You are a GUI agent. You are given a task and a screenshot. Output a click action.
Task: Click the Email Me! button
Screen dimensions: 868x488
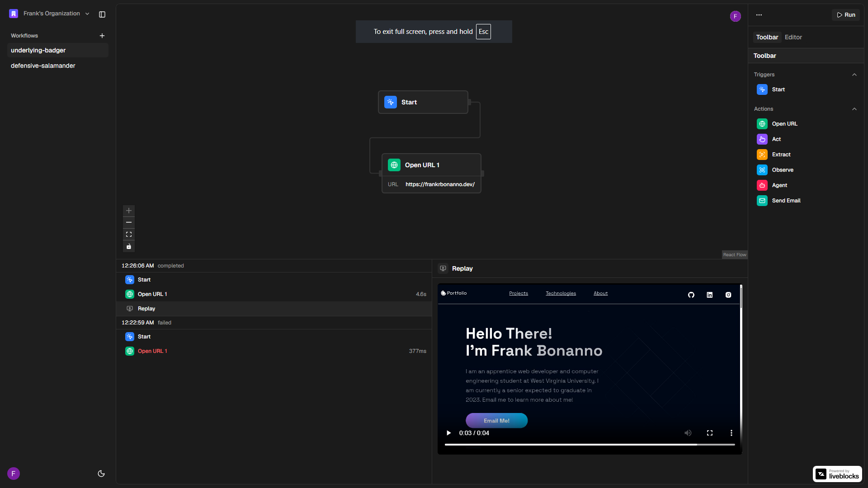[x=496, y=421]
